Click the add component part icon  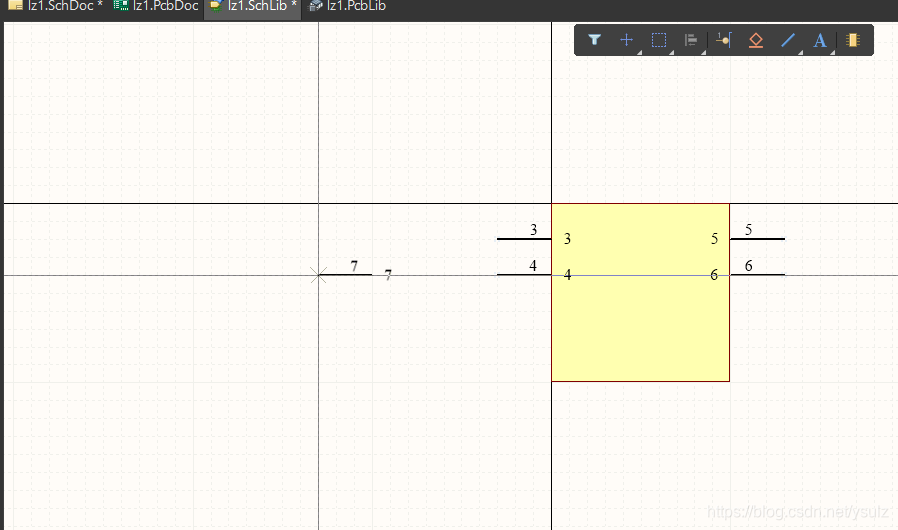pyautogui.click(x=853, y=40)
